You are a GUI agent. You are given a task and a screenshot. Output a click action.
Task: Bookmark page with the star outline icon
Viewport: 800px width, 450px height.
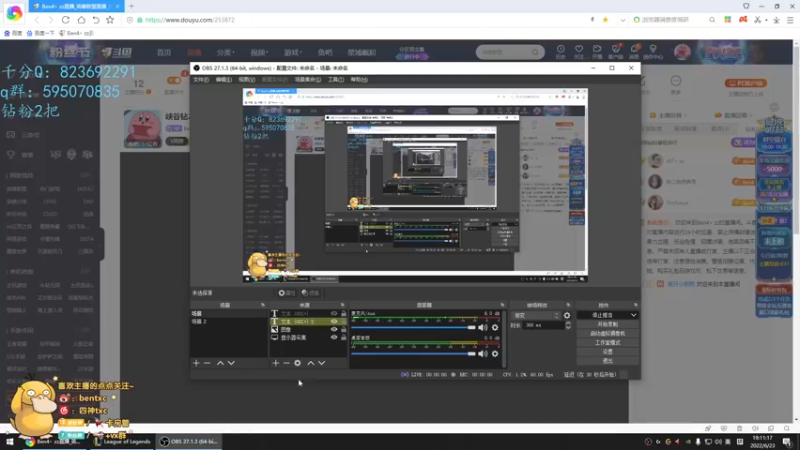pos(110,20)
